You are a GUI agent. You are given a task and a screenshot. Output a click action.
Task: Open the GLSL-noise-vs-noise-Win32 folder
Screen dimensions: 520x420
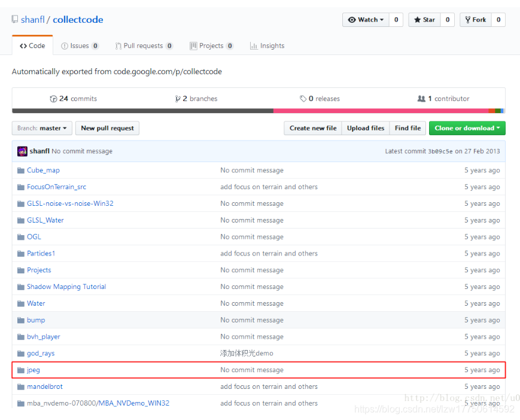70,203
